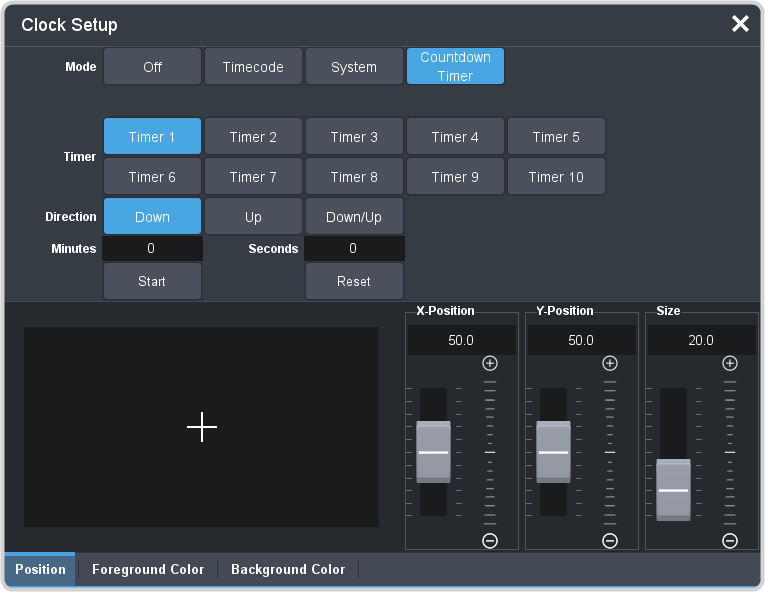Viewport: 765px width, 592px height.
Task: Switch to the Background Color tab
Action: point(288,569)
